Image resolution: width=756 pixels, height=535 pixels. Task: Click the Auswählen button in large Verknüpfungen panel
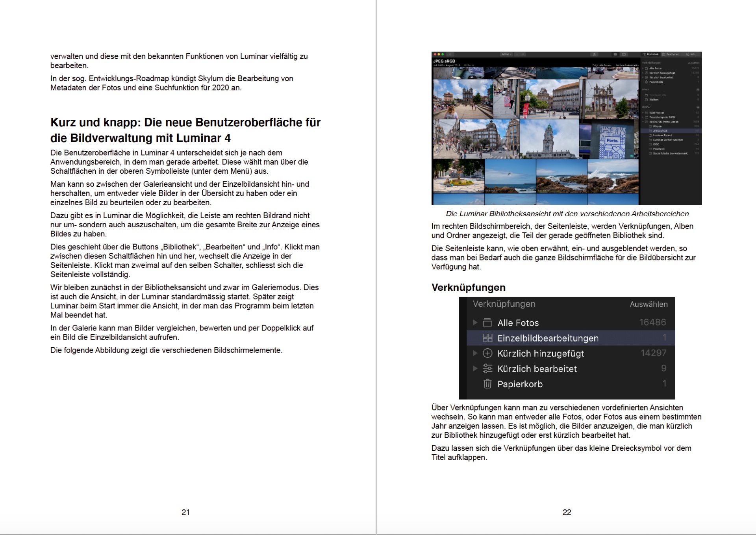pyautogui.click(x=649, y=304)
